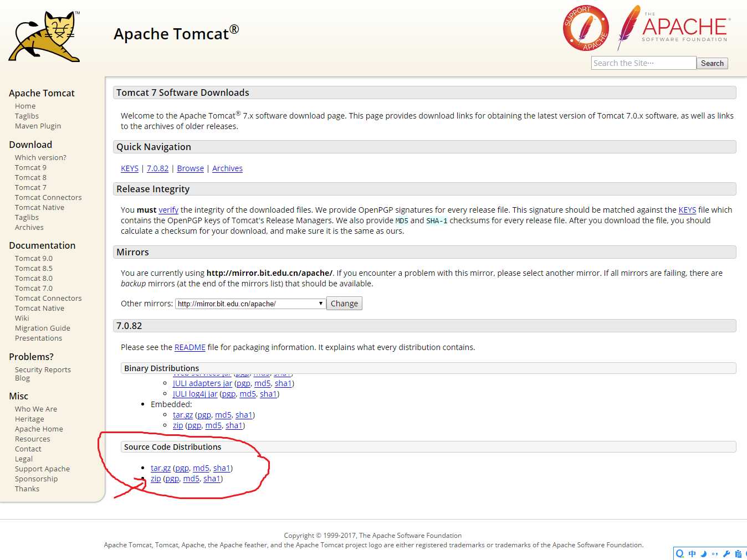
Task: Open Presentations in sidebar
Action: 38,338
